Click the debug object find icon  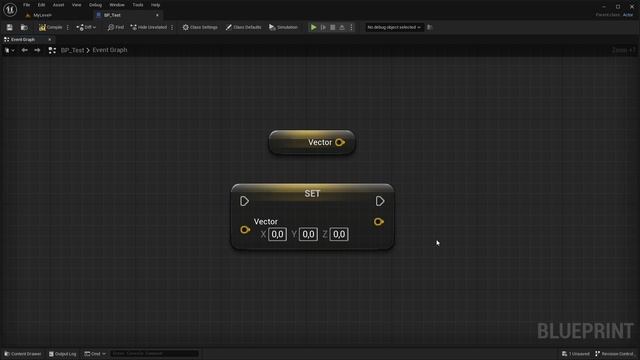pos(429,27)
